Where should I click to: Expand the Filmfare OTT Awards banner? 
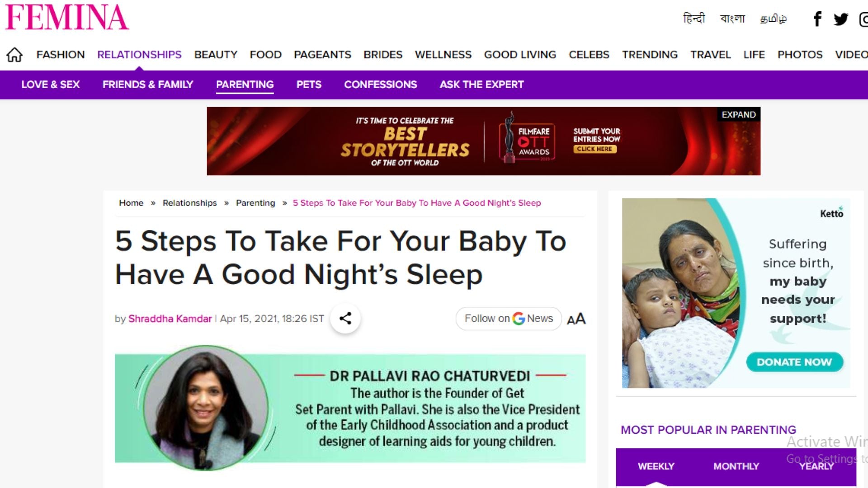coord(739,115)
